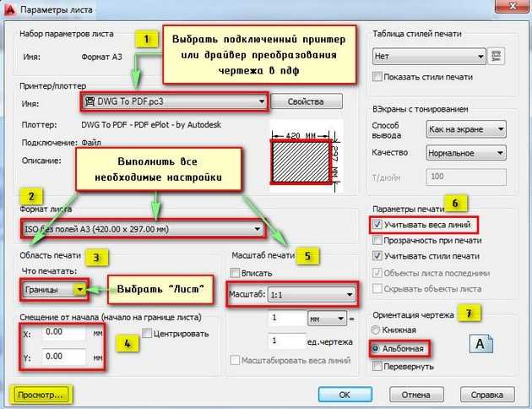This screenshot has width=532, height=409.
Task: Click 'DWG To PDF - PDF ePlot - by Autodesk' text
Action: coord(151,125)
